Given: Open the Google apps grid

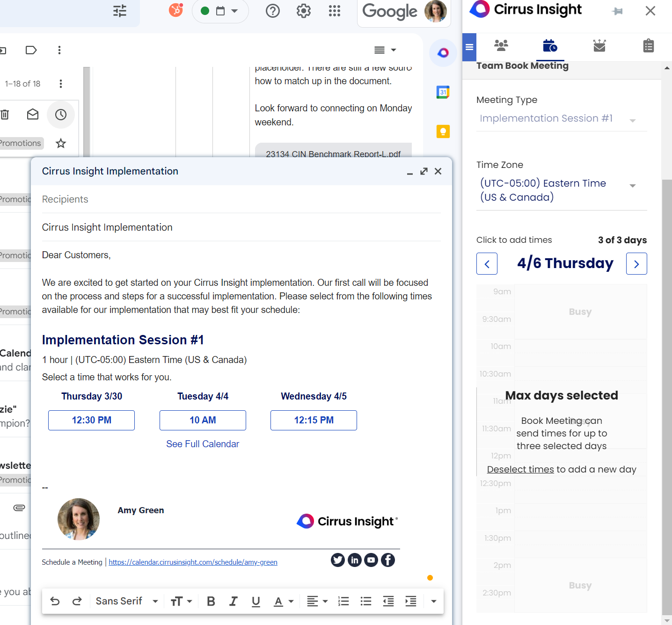Looking at the screenshot, I should point(335,11).
